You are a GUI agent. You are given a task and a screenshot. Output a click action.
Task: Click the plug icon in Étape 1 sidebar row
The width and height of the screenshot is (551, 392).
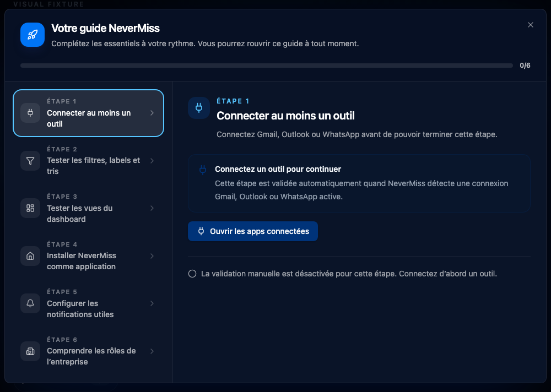pos(30,113)
